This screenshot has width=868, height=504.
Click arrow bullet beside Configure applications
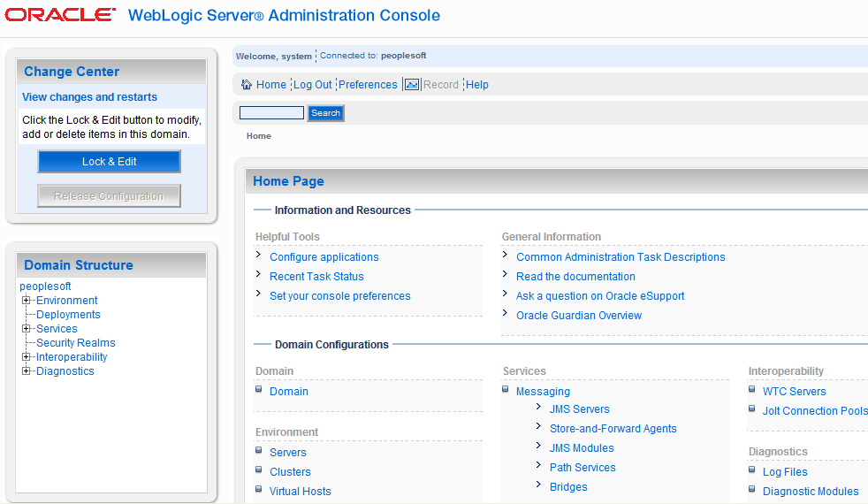pyautogui.click(x=258, y=255)
